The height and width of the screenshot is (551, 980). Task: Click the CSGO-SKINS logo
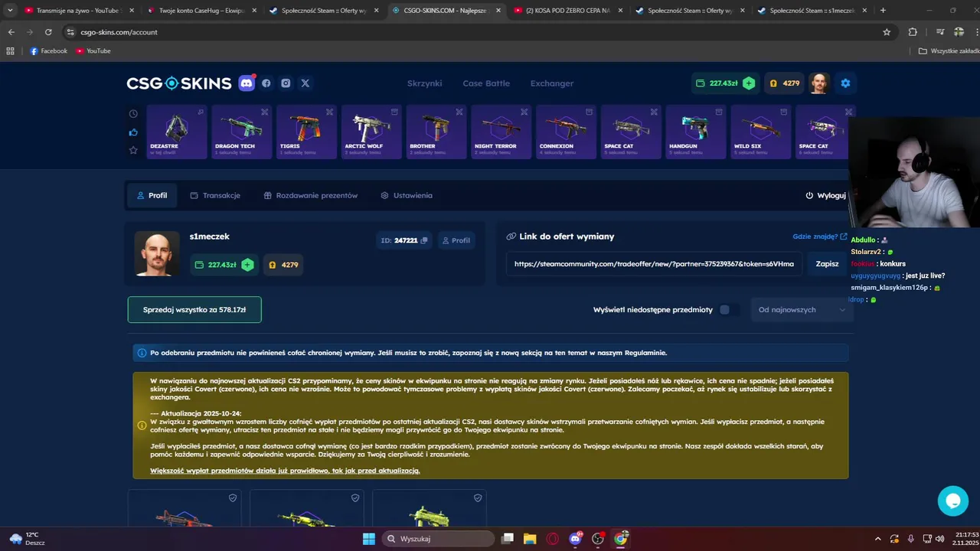pyautogui.click(x=179, y=83)
